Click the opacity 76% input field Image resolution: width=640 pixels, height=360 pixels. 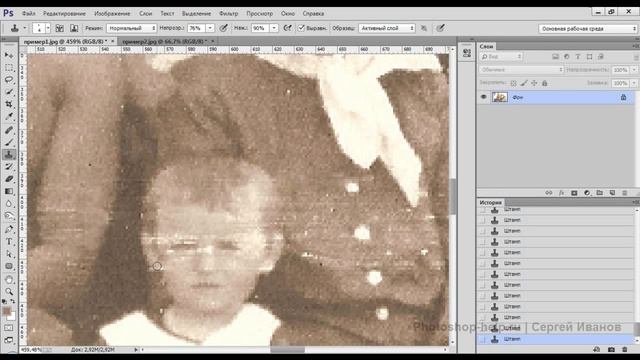coord(197,28)
